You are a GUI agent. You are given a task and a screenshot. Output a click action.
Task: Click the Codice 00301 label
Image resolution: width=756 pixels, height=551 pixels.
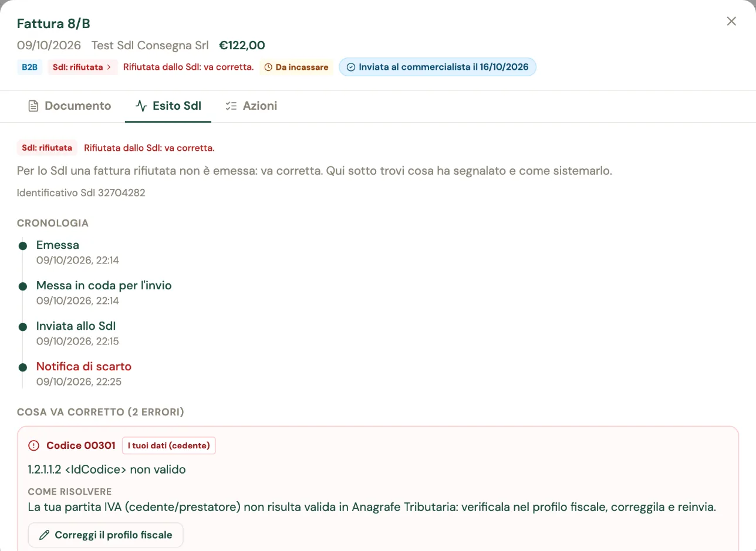tap(81, 445)
